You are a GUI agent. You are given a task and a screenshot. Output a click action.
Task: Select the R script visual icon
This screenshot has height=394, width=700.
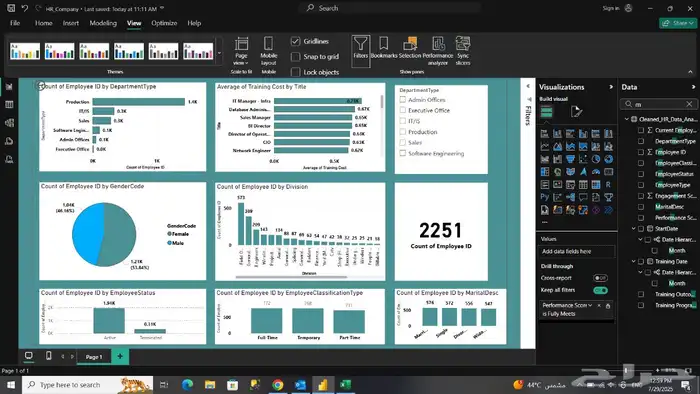click(x=608, y=184)
